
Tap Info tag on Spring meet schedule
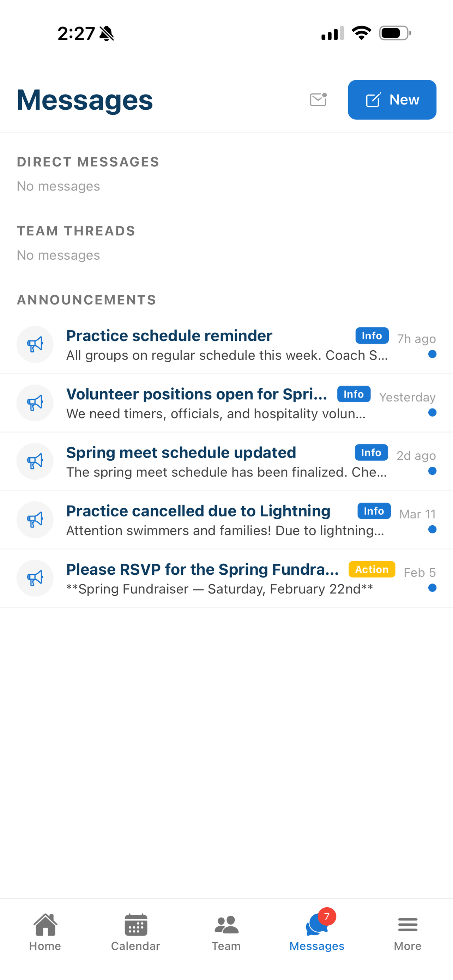point(371,452)
